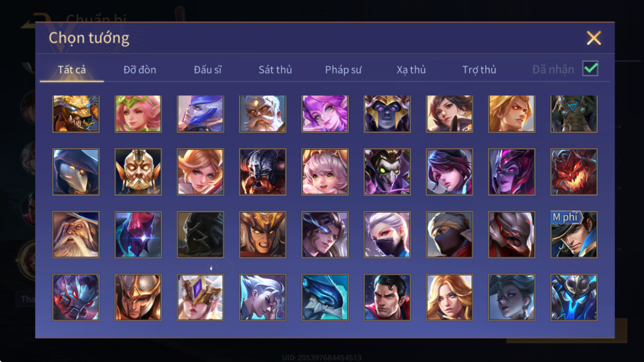Select the elephant hero portrait
This screenshot has width=644, height=362.
coord(574,114)
